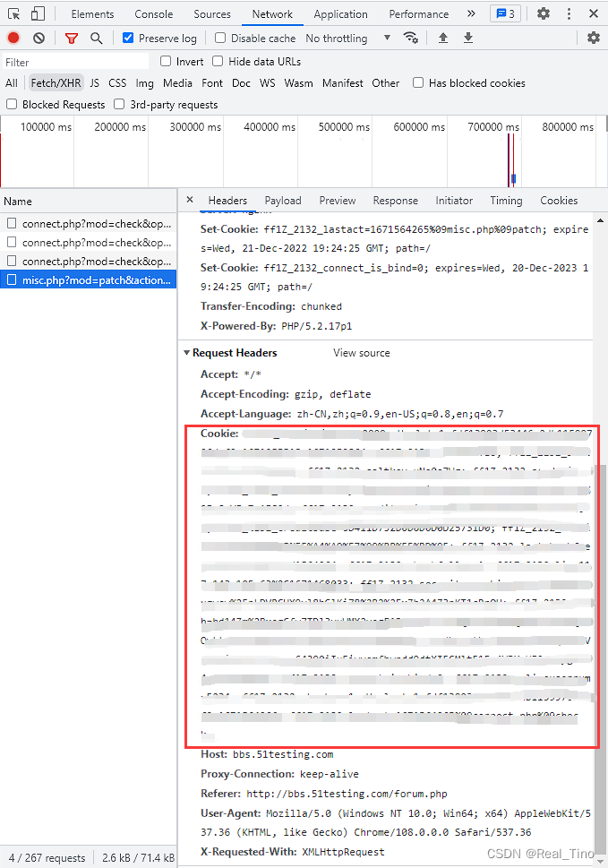
Task: Filter requests by CSS
Action: tap(117, 83)
